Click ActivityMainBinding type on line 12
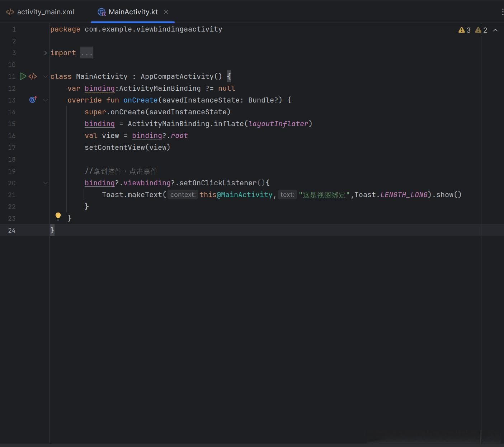The width and height of the screenshot is (504, 447). pyautogui.click(x=160, y=88)
